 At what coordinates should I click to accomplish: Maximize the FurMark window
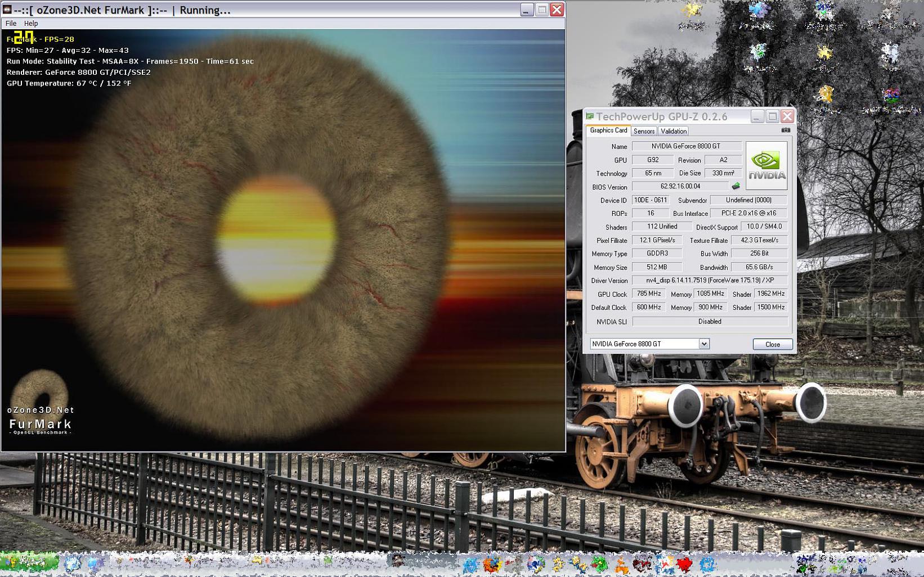click(x=542, y=10)
